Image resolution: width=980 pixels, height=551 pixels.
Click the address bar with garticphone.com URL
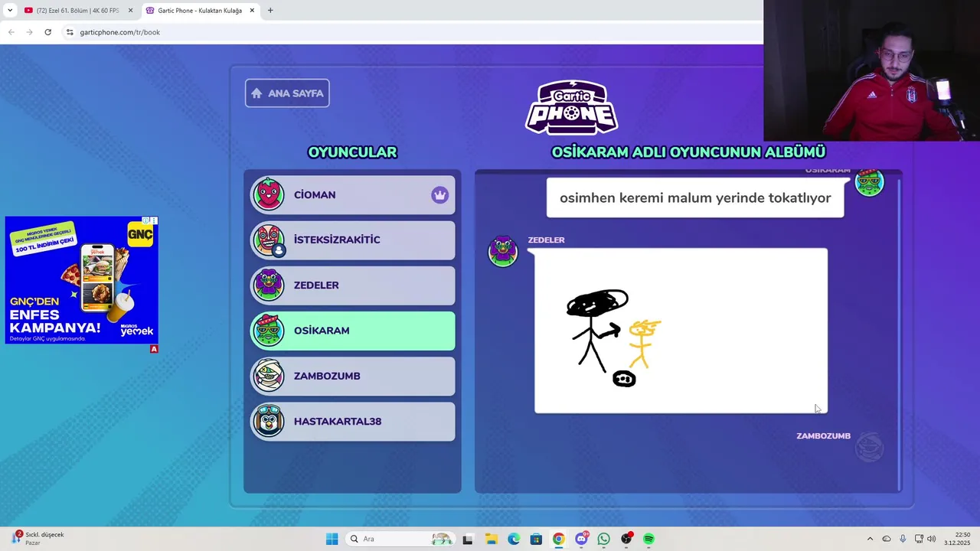pos(413,32)
